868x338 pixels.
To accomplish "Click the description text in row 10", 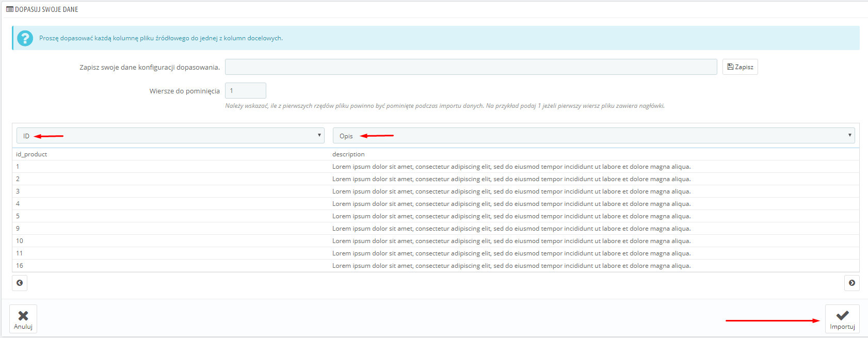I will point(511,241).
